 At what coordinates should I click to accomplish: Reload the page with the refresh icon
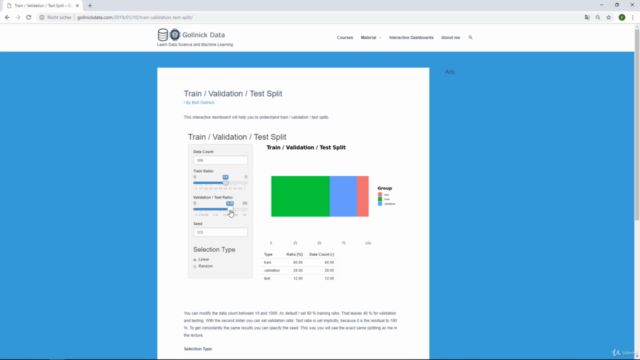(29, 18)
